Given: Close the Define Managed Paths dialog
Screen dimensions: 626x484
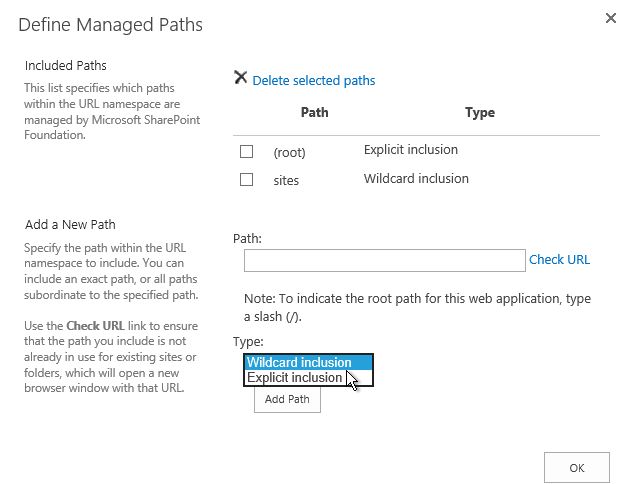Looking at the screenshot, I should coord(611,18).
